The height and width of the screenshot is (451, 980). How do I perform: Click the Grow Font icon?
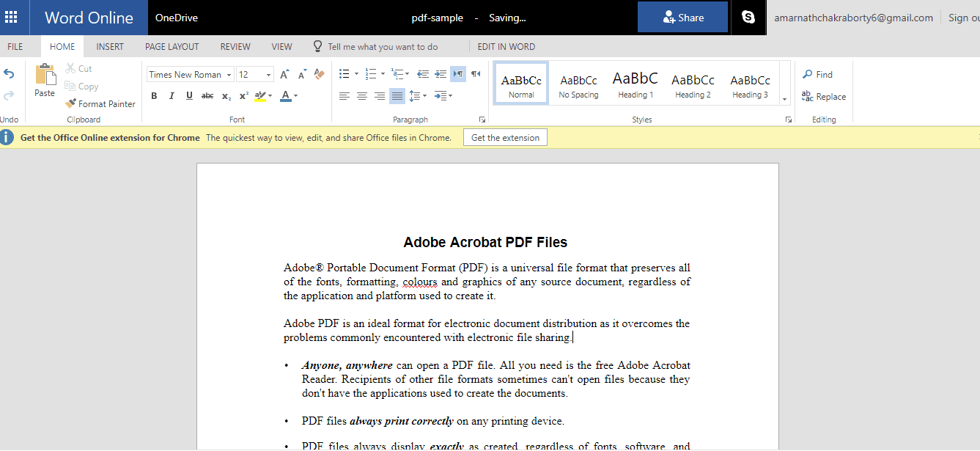284,74
